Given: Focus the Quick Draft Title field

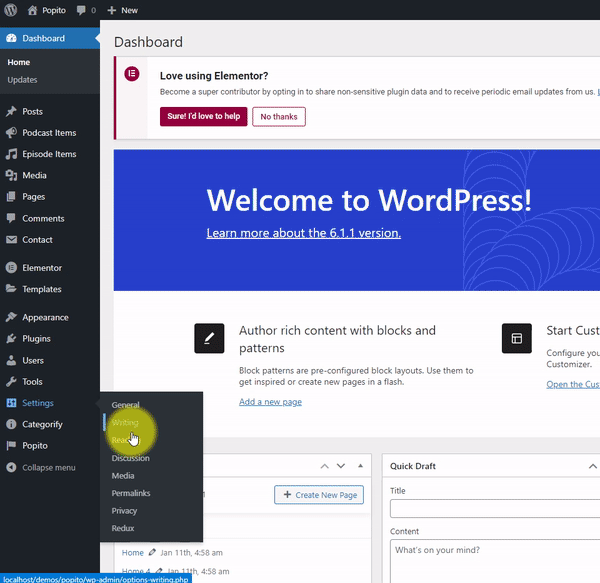Looking at the screenshot, I should click(x=495, y=508).
